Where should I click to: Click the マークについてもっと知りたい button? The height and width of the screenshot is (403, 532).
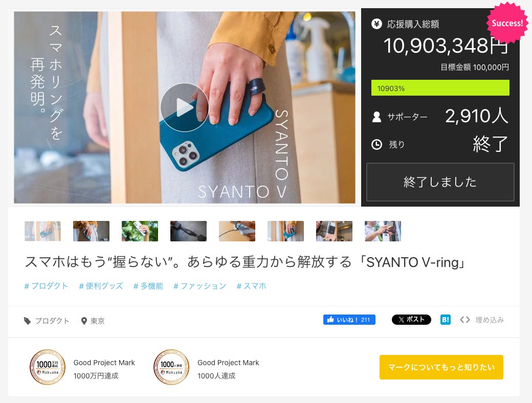pyautogui.click(x=441, y=367)
